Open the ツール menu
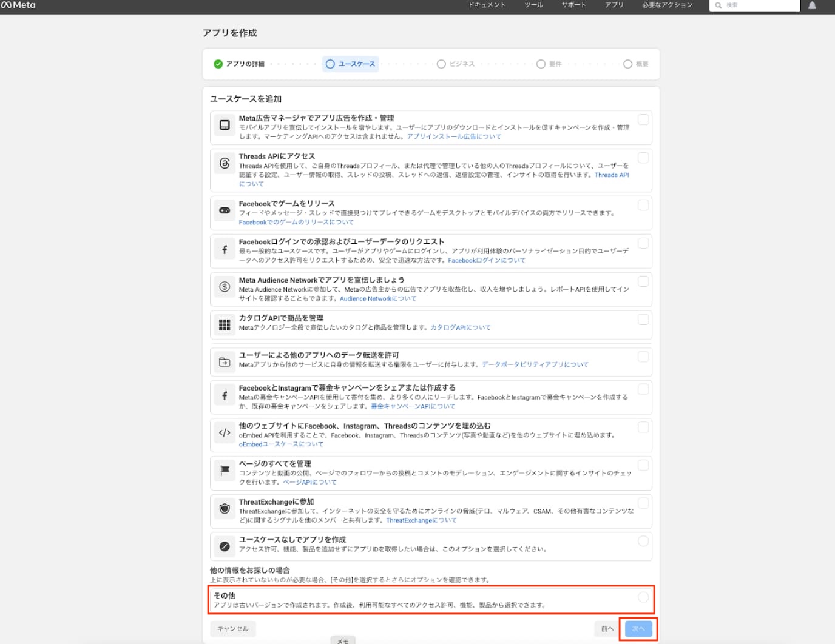The height and width of the screenshot is (644, 835). coord(534,5)
